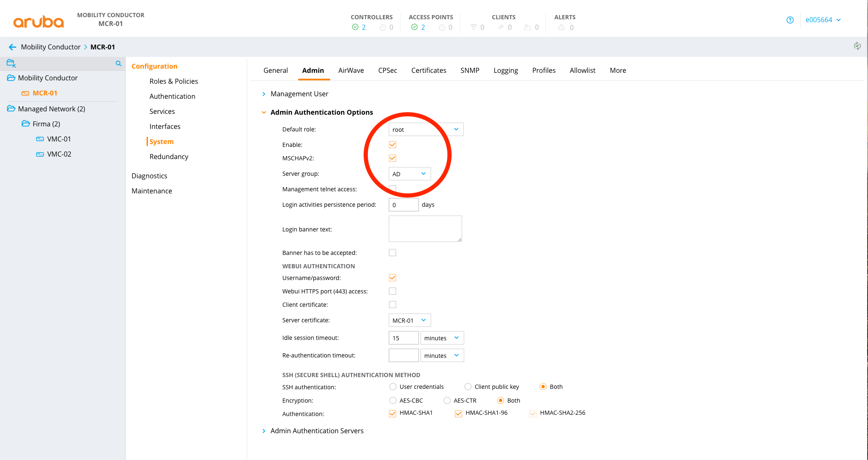
Task: Open the Roles & Policies page
Action: point(173,81)
